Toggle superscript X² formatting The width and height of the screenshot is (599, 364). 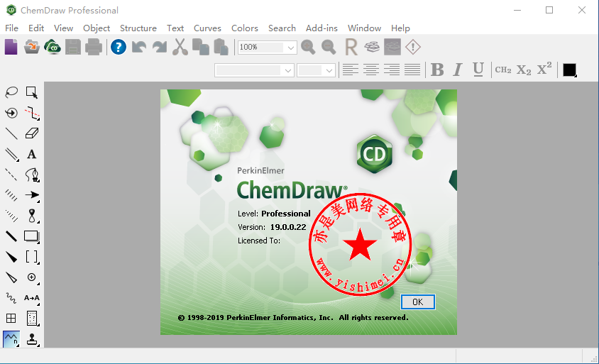tap(544, 69)
